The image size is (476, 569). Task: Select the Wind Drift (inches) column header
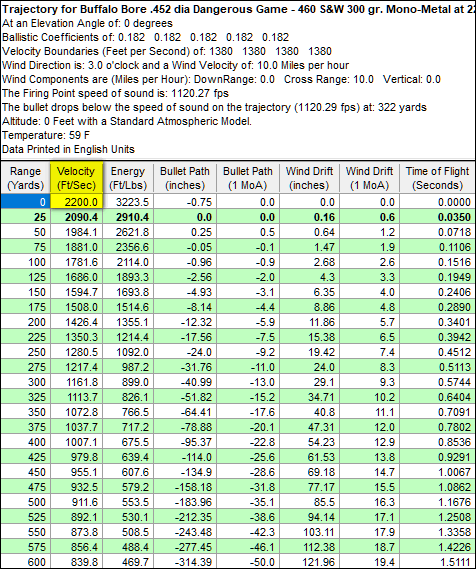coord(309,178)
